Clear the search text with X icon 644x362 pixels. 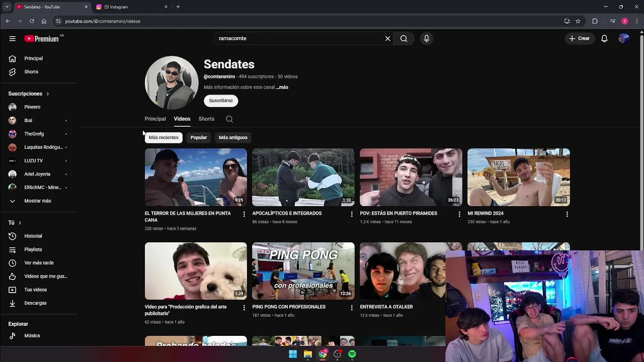click(387, 39)
